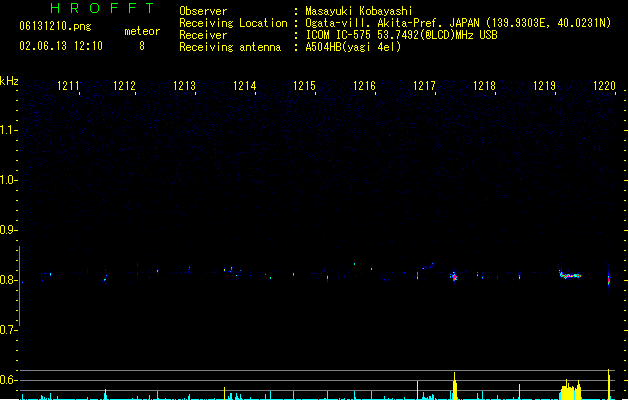Image resolution: width=629 pixels, height=400 pixels.
Task: Click the 0.6 frequency axis label
Action: [x=8, y=380]
